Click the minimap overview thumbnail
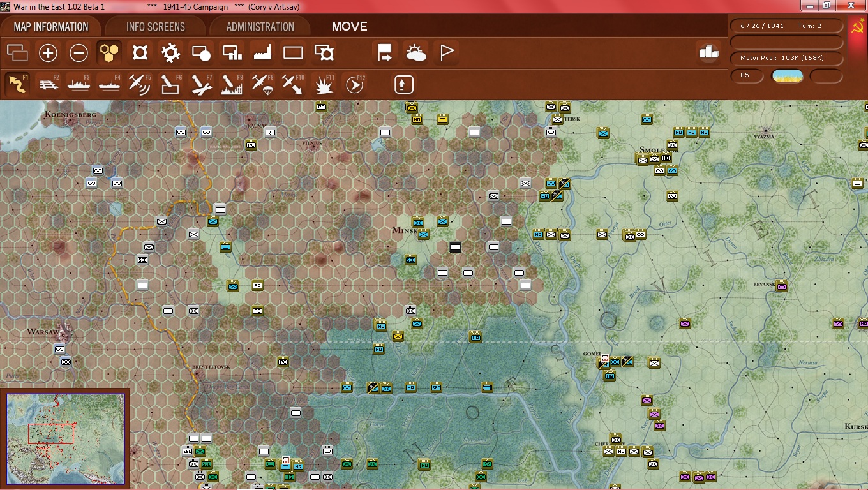The image size is (868, 490). (x=65, y=438)
